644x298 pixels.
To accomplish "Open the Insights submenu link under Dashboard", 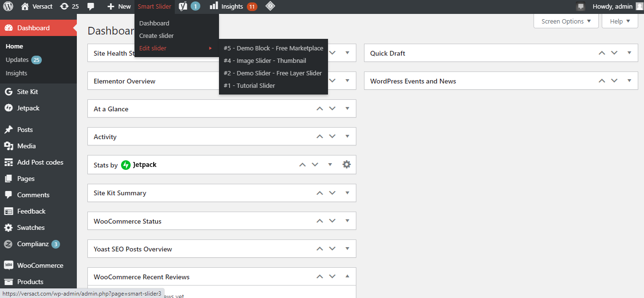I will (x=16, y=73).
